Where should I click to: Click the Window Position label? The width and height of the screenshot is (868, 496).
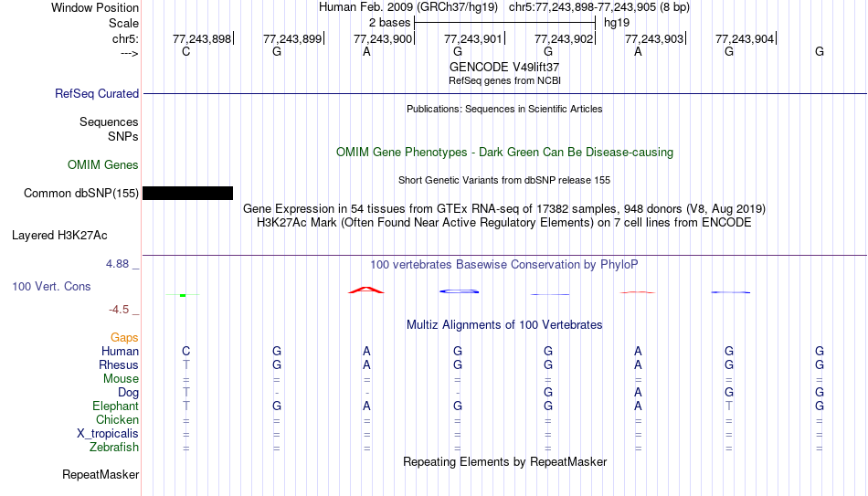95,7
